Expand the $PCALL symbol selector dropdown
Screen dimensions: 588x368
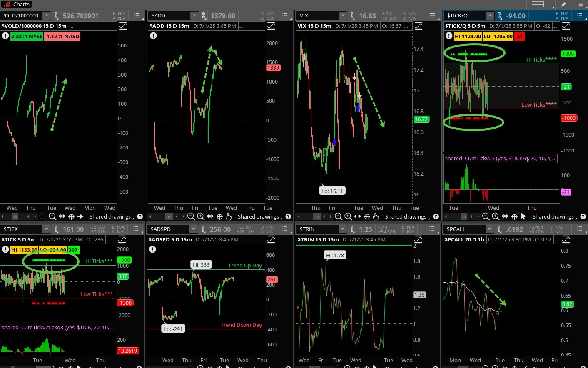490,229
